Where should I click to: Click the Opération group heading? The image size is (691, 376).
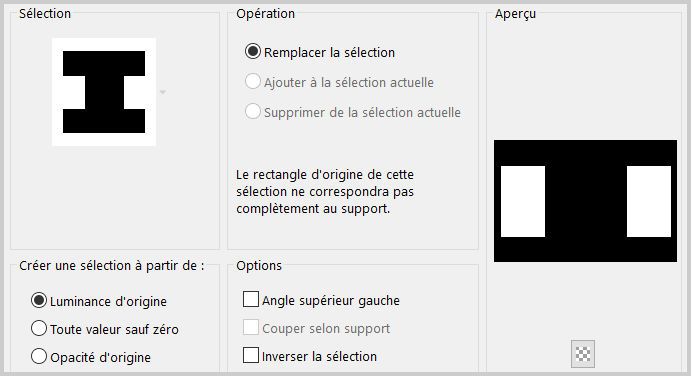click(x=265, y=14)
